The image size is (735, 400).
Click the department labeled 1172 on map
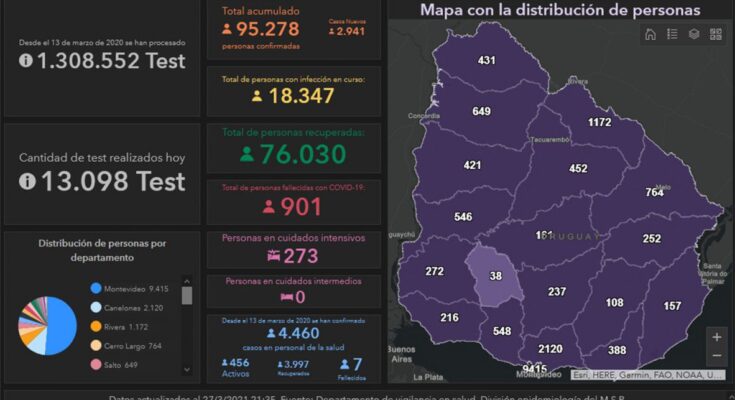pyautogui.click(x=599, y=123)
